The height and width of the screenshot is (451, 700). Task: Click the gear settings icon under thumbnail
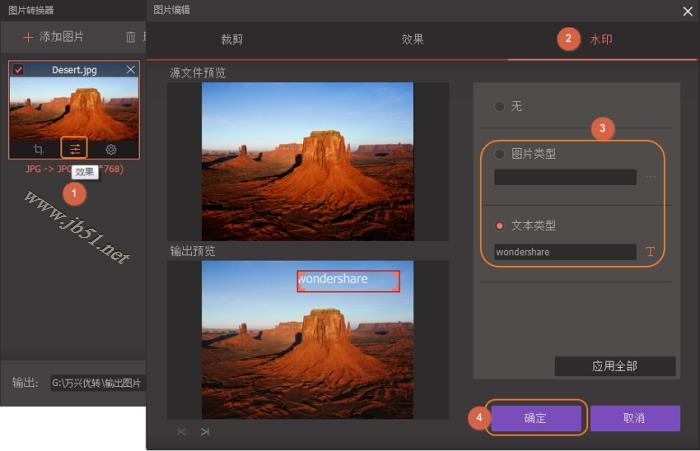click(x=111, y=149)
